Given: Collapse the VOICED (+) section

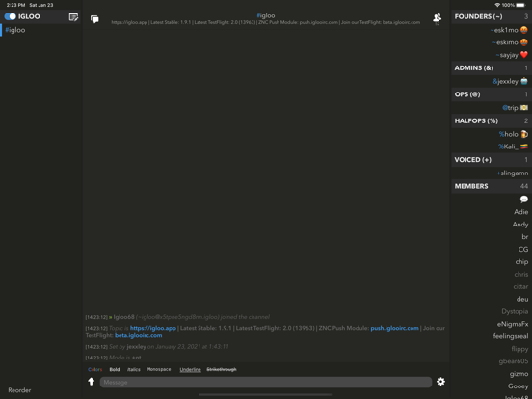Looking at the screenshot, I should 491,160.
